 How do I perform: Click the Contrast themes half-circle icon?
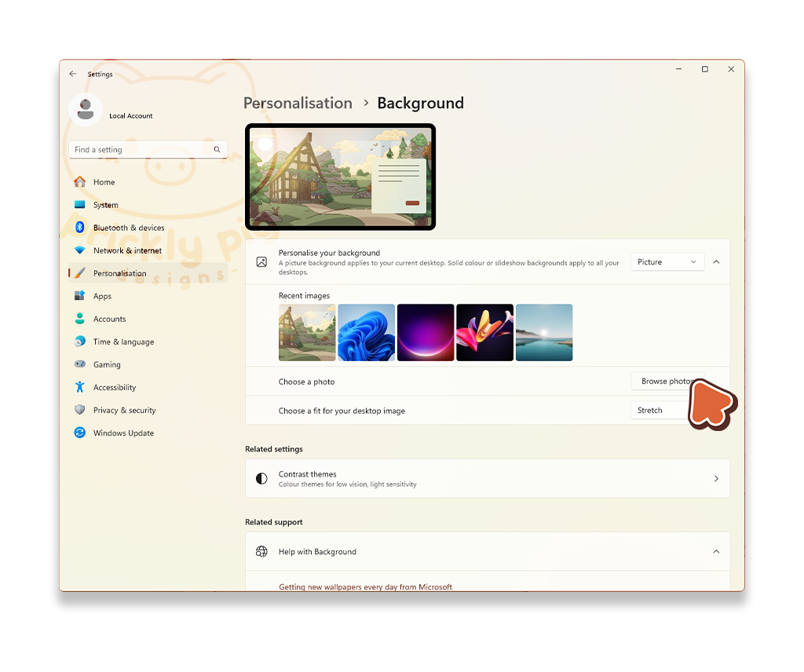pos(261,479)
